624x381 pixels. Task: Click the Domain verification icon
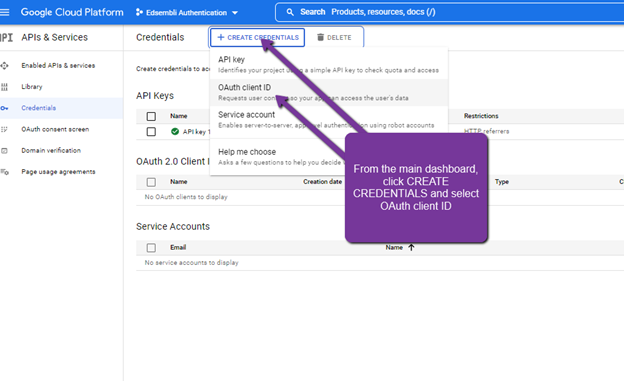click(x=4, y=151)
